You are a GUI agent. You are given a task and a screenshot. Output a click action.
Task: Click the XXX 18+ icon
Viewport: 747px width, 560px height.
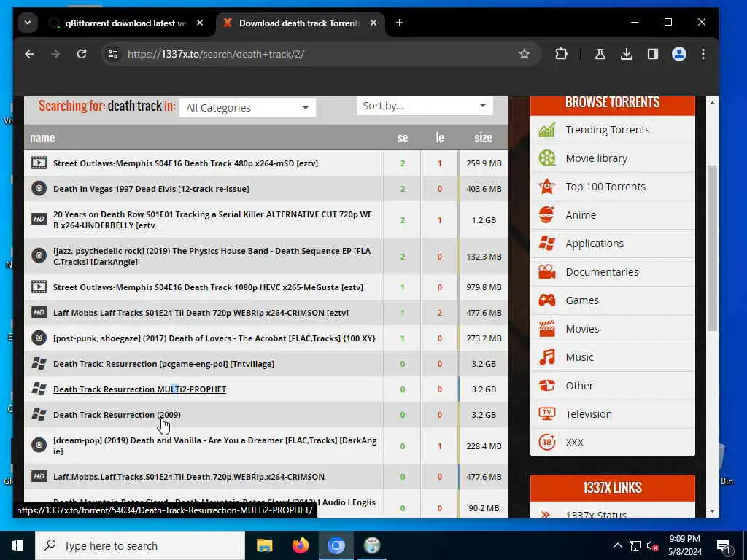(x=547, y=443)
